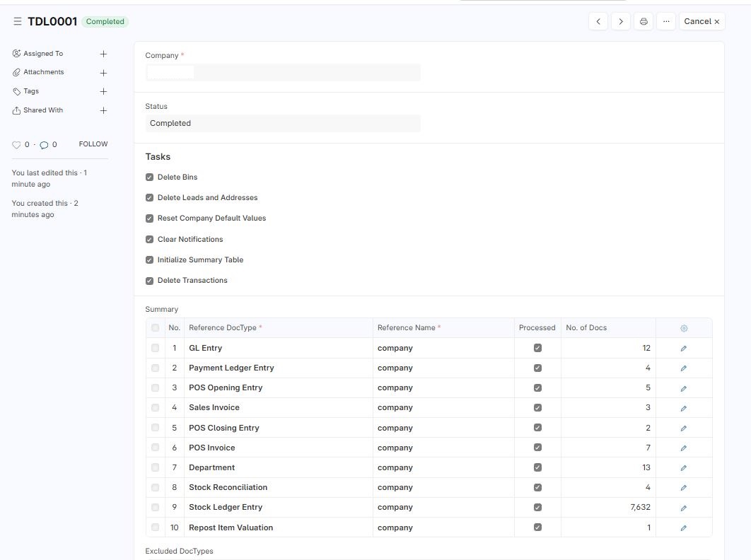The width and height of the screenshot is (751, 560).
Task: Go to previous document arrow
Action: [x=598, y=21]
